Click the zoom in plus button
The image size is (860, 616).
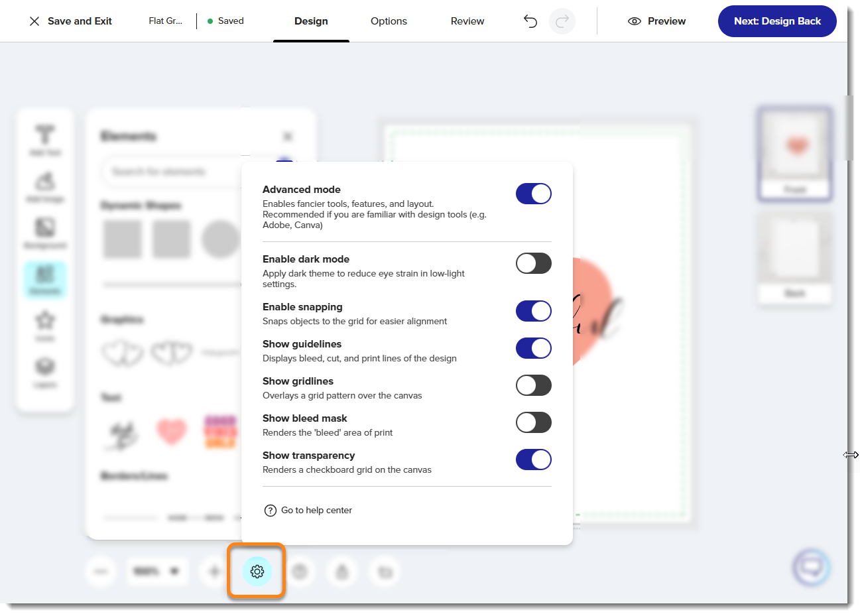coord(214,571)
